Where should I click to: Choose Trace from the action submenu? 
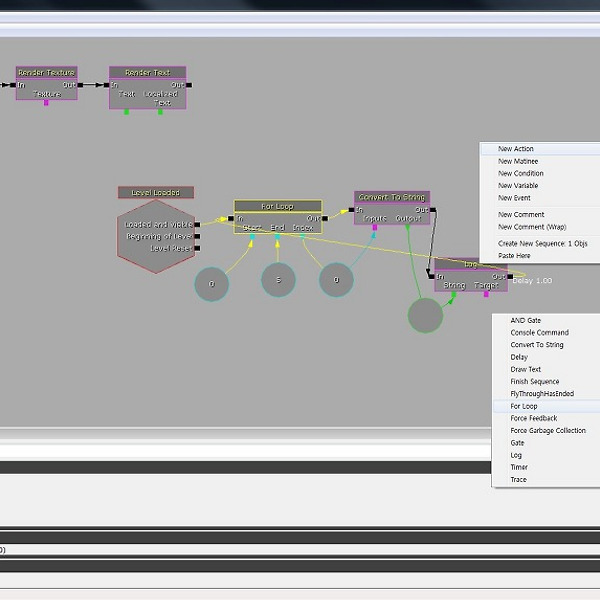[x=518, y=480]
